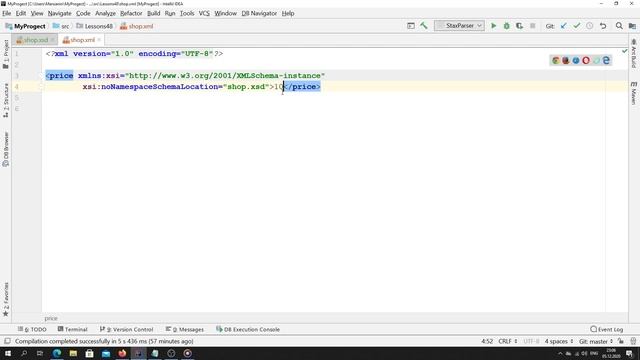Click the Stop process icon
The image size is (640, 360).
(533, 26)
